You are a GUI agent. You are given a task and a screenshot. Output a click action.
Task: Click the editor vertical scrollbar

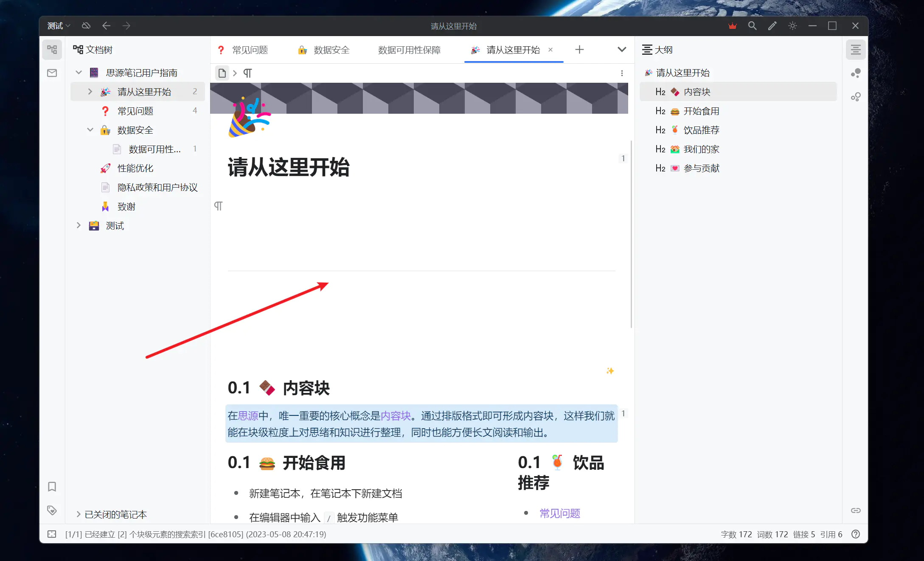coord(631,233)
